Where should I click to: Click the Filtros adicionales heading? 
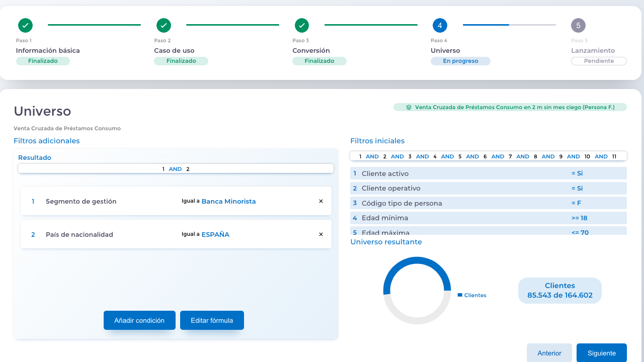47,141
